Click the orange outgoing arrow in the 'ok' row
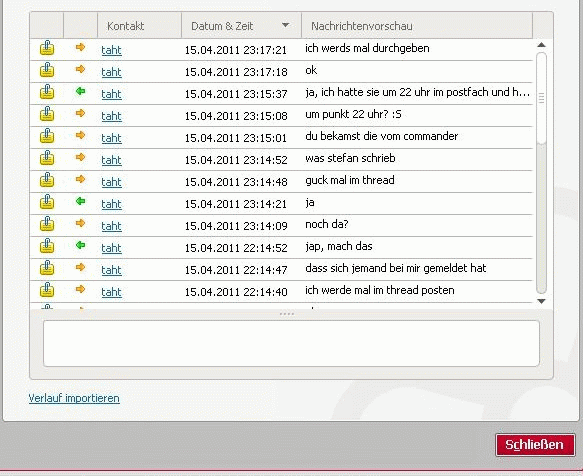Viewport: 583px width, 476px height. point(80,69)
